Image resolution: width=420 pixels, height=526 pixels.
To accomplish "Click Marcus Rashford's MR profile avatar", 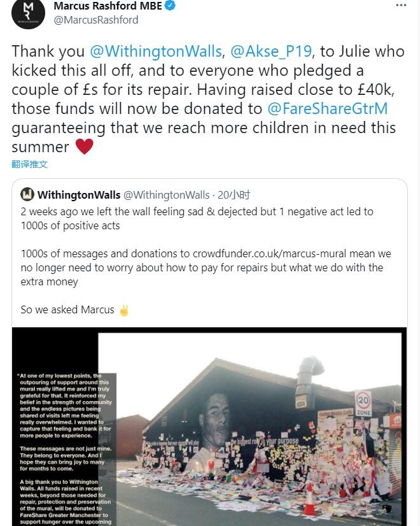I will [28, 12].
